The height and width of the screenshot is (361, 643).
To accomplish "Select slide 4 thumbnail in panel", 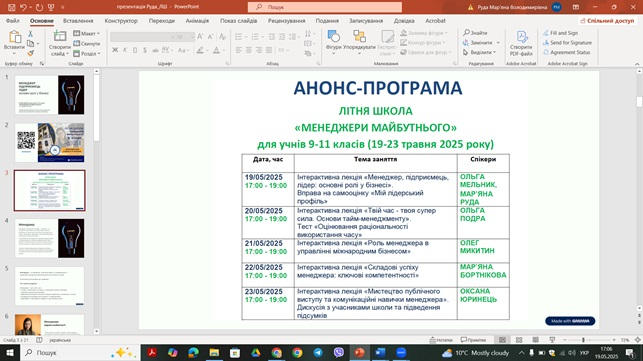I will tap(50, 238).
